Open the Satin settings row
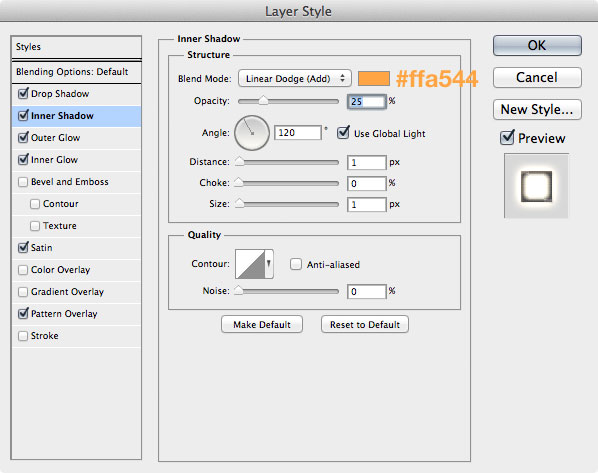 click(x=76, y=248)
